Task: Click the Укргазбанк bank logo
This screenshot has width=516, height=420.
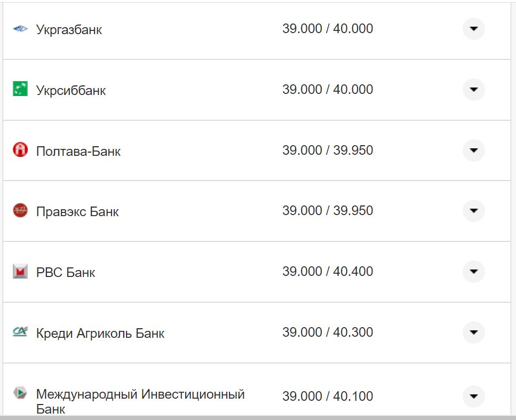Action: (x=20, y=28)
